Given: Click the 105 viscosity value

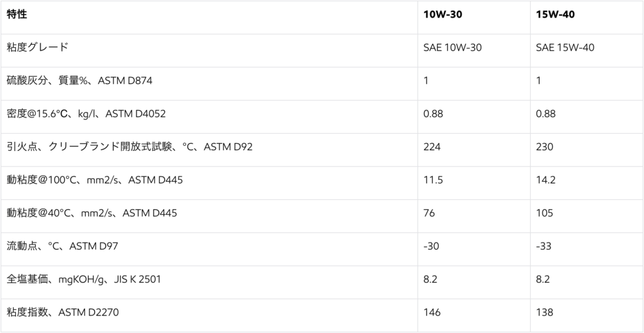Looking at the screenshot, I should point(545,213).
